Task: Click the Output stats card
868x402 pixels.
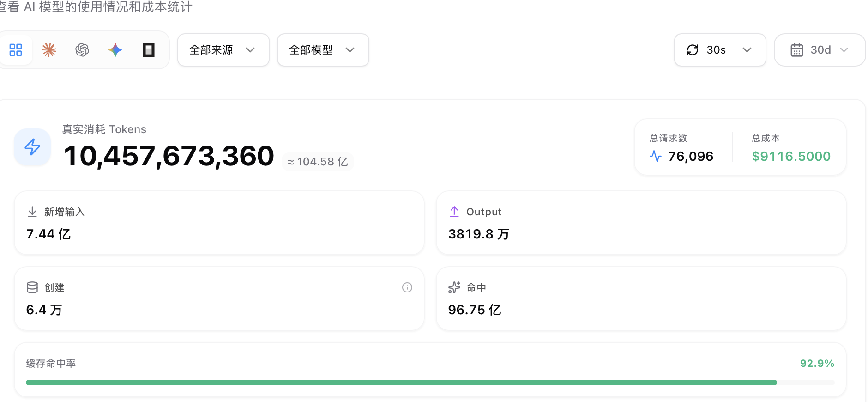Action: tap(641, 223)
